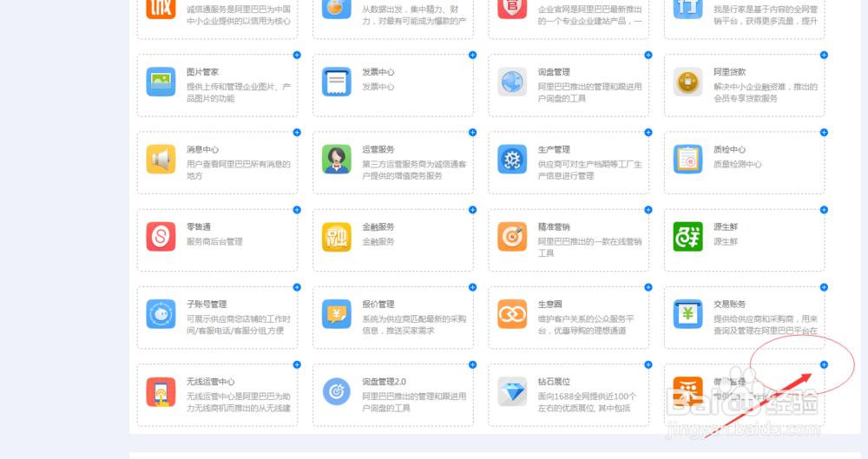Click the 图片管家 title text
Image resolution: width=868 pixels, height=459 pixels.
(x=202, y=72)
